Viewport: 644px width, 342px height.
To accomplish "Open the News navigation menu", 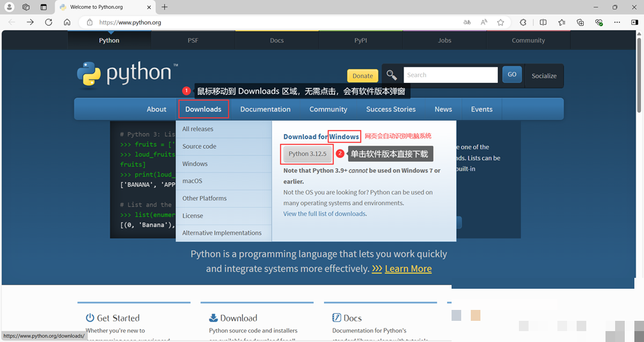I will click(x=443, y=109).
